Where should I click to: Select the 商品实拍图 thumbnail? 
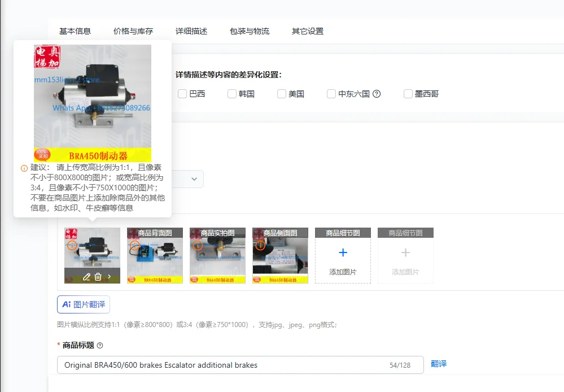(x=217, y=255)
